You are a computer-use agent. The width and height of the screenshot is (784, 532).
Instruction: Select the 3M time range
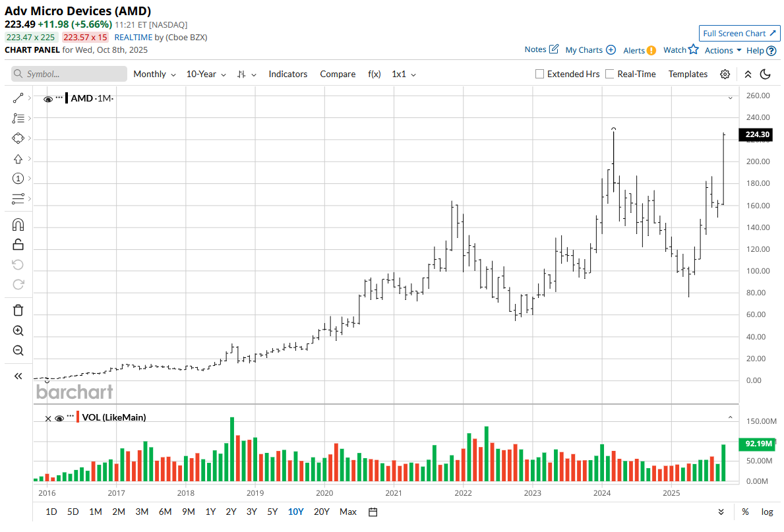[142, 512]
